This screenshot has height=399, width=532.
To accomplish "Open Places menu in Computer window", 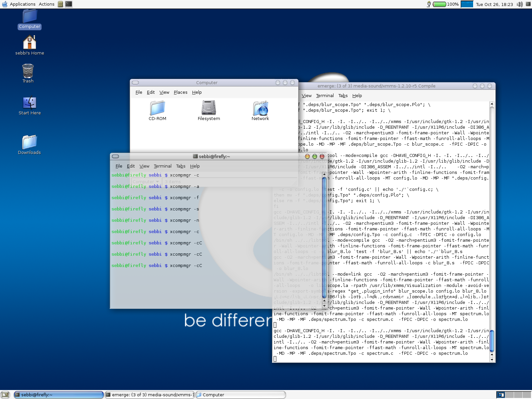I will pyautogui.click(x=180, y=92).
